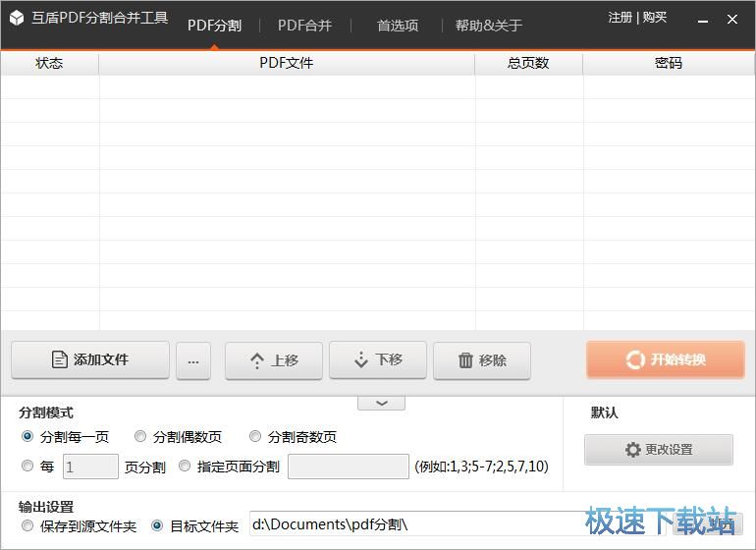The height and width of the screenshot is (550, 756).
Task: Select the 分割每一页 radio button
Action: click(27, 437)
